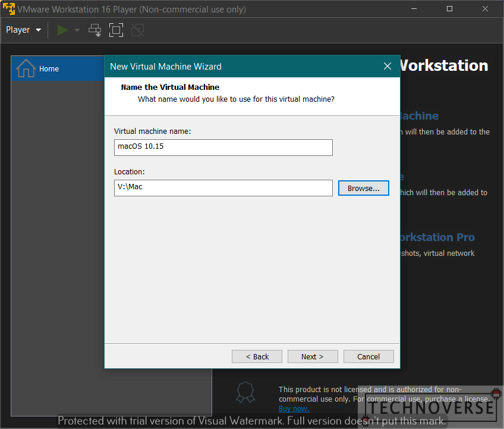Click the 'Location:' label
This screenshot has width=504, height=429.
click(129, 172)
